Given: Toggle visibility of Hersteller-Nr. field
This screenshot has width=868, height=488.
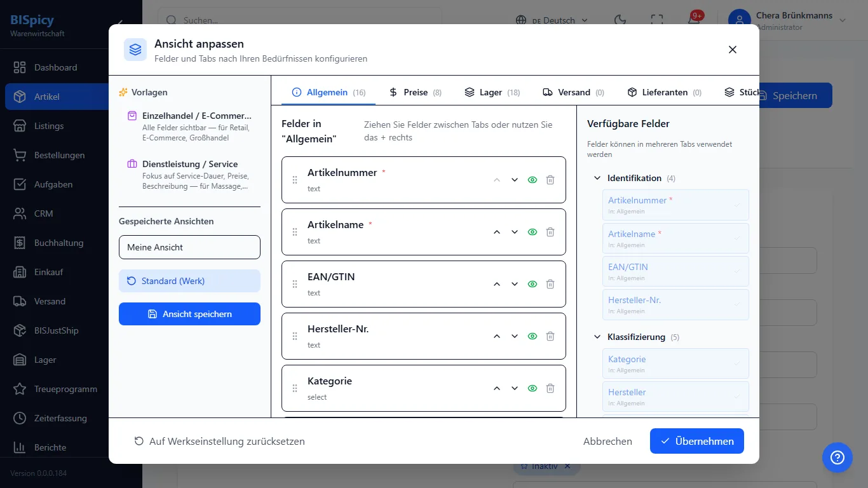Looking at the screenshot, I should pos(532,336).
